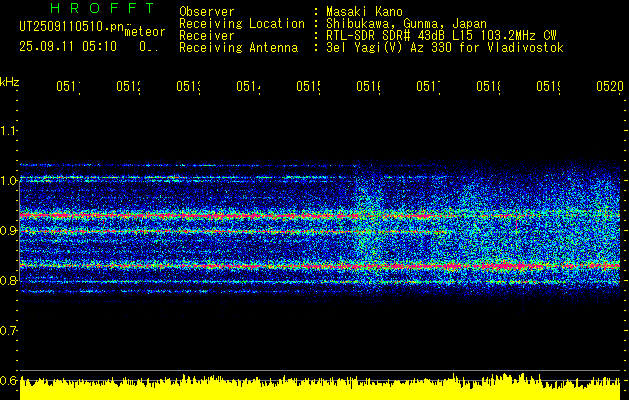
Task: Click the Receiver label
Action: [207, 36]
